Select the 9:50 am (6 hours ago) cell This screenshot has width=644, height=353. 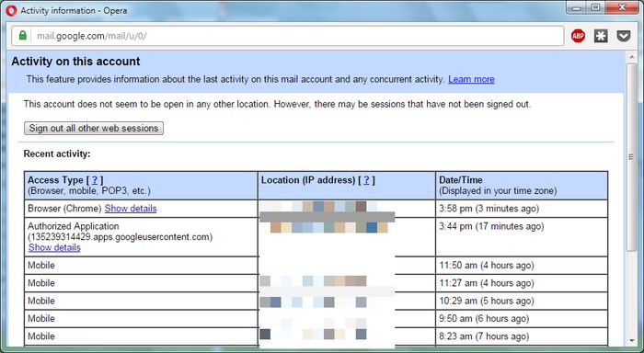pyautogui.click(x=522, y=318)
